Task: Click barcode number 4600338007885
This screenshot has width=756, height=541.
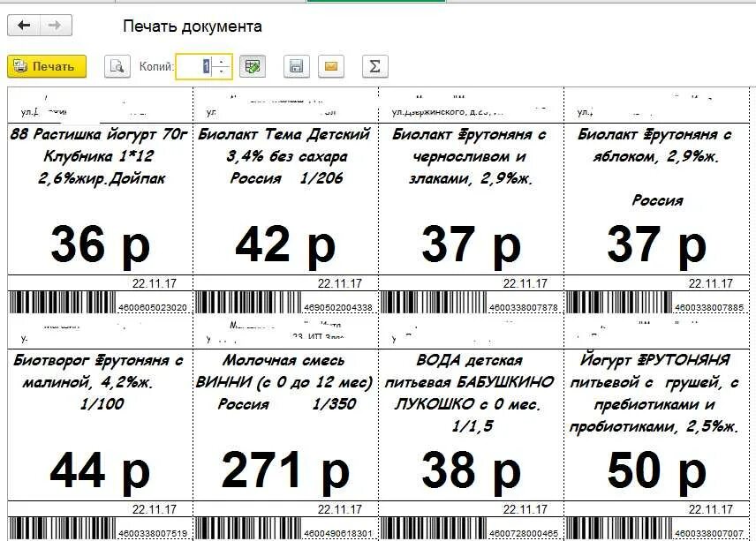Action: pyautogui.click(x=709, y=307)
